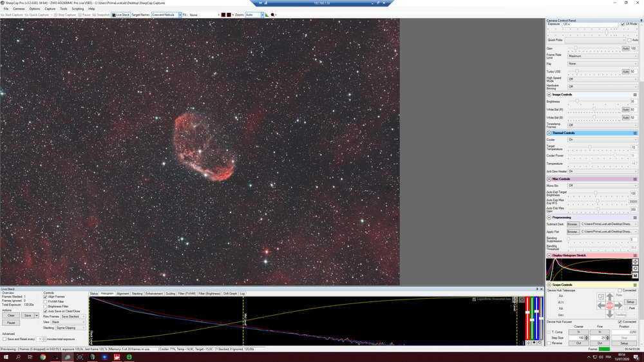Screen dimensions: 644x362
Task: Click the telescope move up arrow
Action: tap(609, 297)
